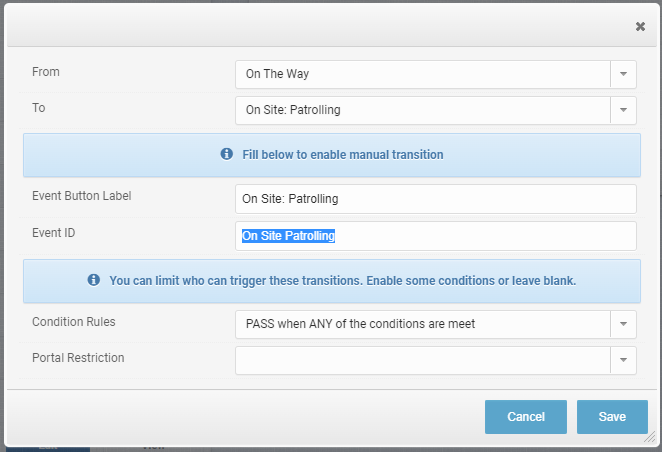The width and height of the screenshot is (662, 452).
Task: Open the To dropdown arrow
Action: (x=623, y=110)
